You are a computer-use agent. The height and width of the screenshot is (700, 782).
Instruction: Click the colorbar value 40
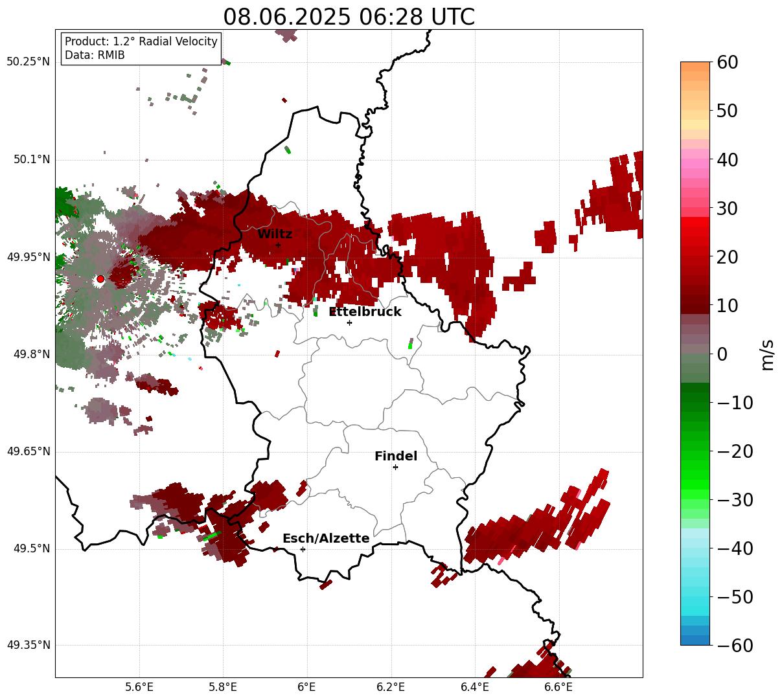tap(726, 159)
